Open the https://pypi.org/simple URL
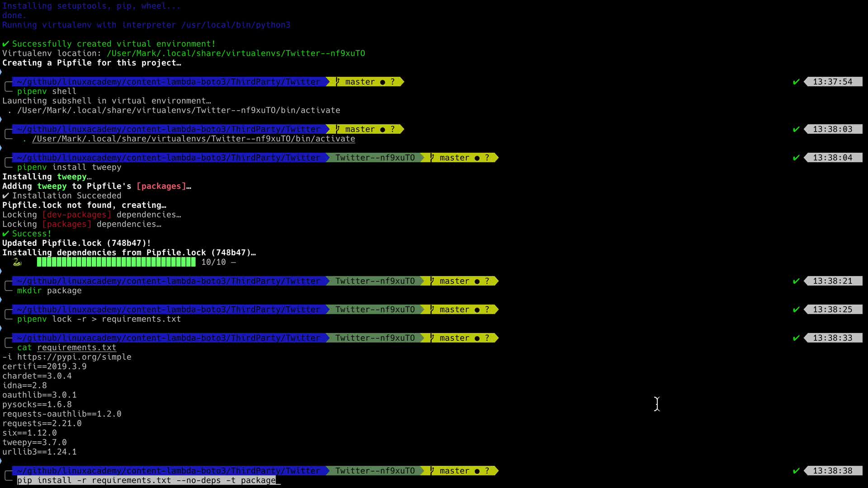The image size is (868, 488). pyautogui.click(x=74, y=357)
